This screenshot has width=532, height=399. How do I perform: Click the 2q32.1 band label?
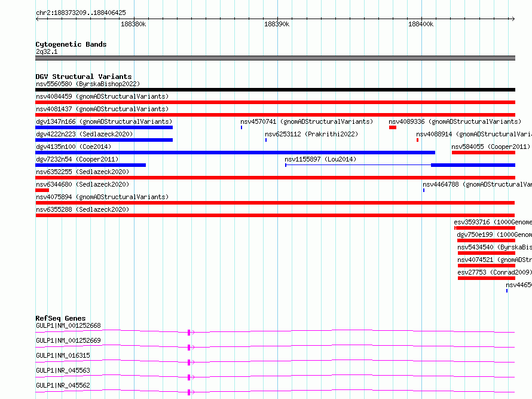click(x=47, y=51)
